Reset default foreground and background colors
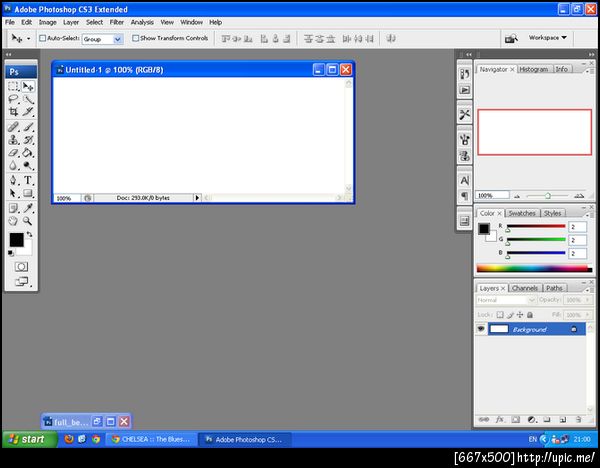 coord(11,253)
